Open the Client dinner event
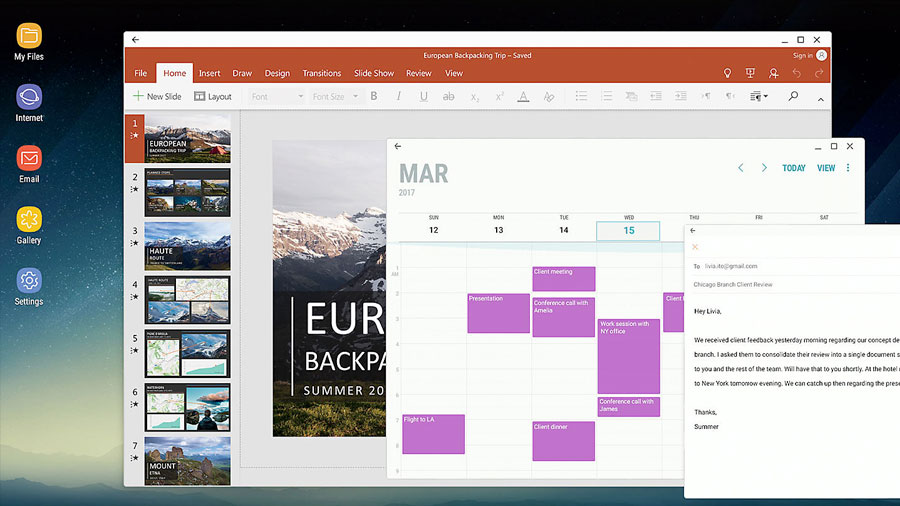900x506 pixels. click(x=564, y=441)
